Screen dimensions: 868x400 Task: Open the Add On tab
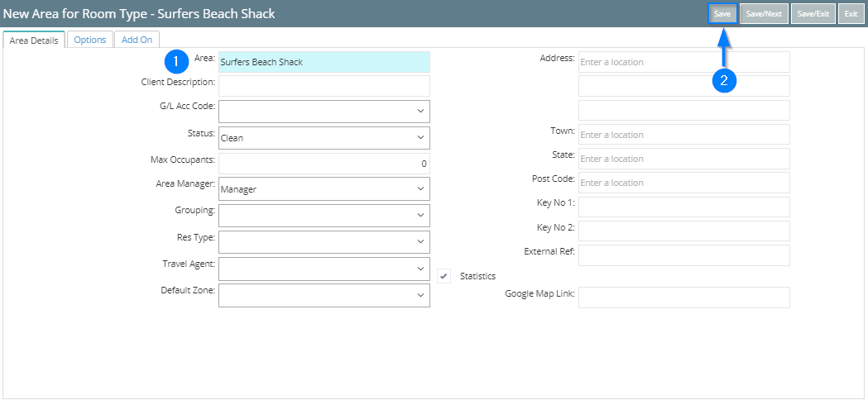[x=137, y=40]
